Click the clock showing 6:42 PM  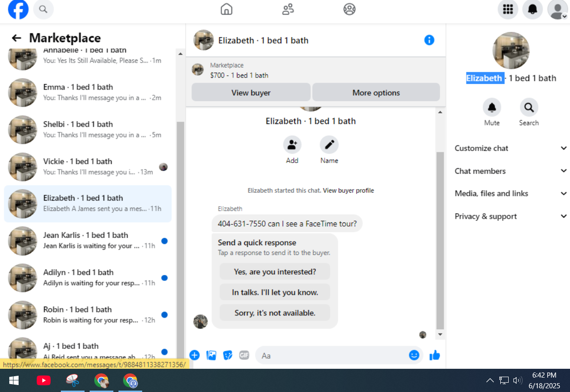click(x=544, y=375)
